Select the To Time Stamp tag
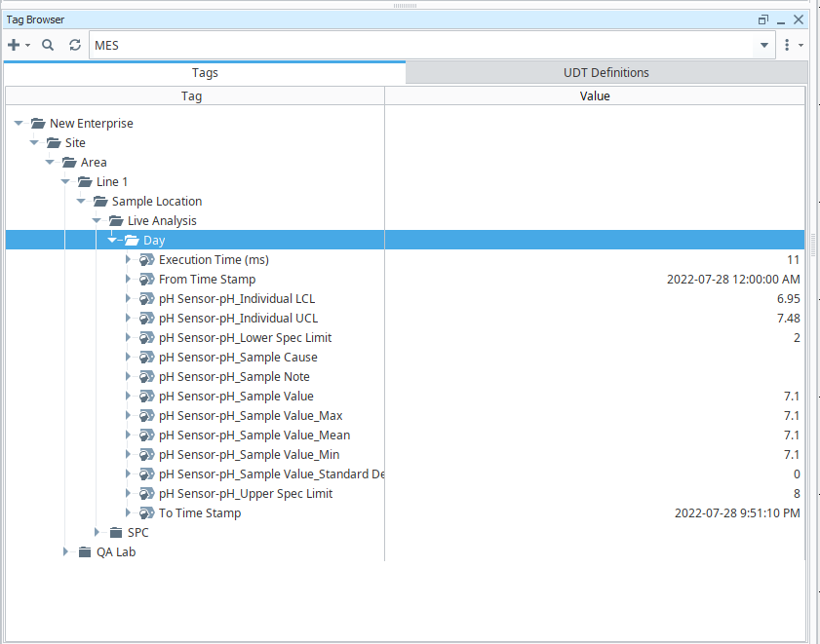820x644 pixels. pyautogui.click(x=200, y=513)
